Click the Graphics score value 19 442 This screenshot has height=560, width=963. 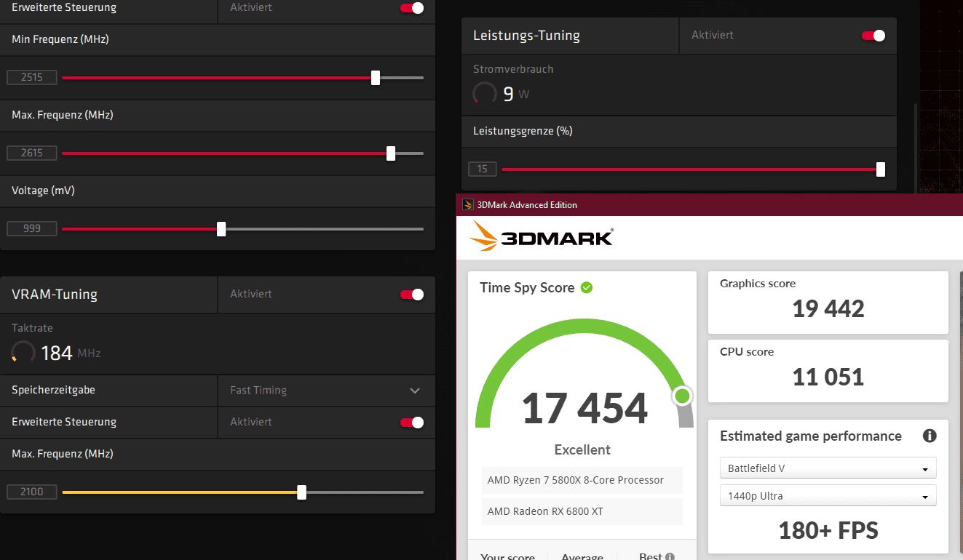pos(828,308)
